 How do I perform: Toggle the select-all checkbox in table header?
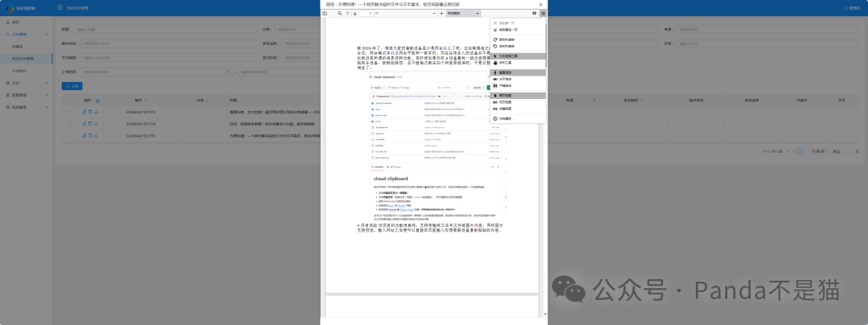70,101
